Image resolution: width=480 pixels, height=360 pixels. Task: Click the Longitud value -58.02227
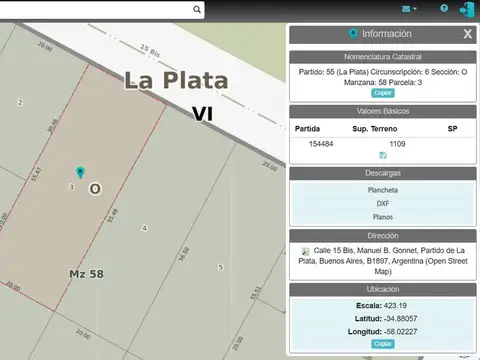pos(400,332)
